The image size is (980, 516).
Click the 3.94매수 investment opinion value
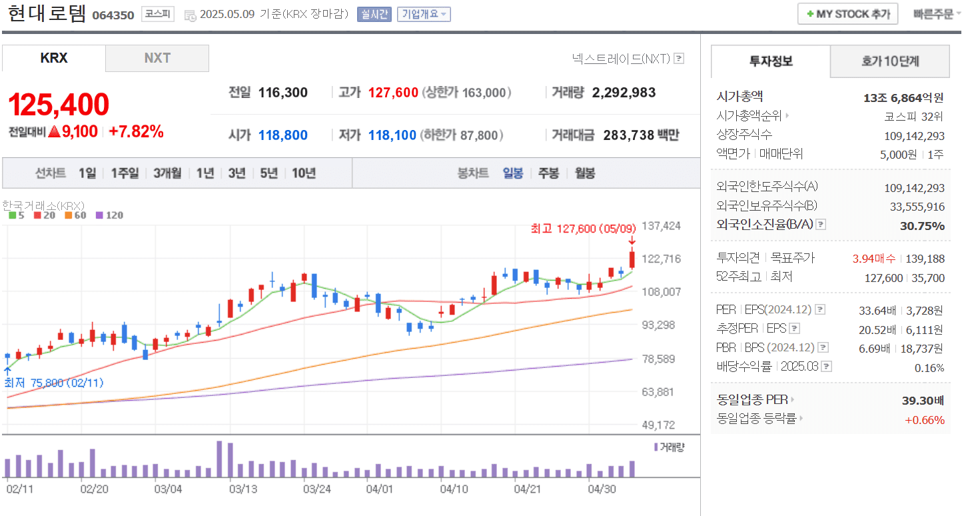875,259
